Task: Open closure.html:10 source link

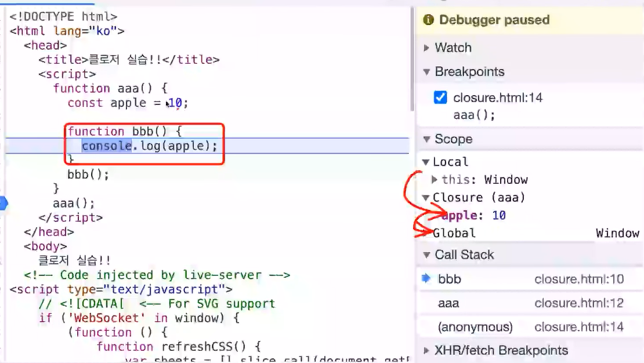Action: click(x=579, y=279)
